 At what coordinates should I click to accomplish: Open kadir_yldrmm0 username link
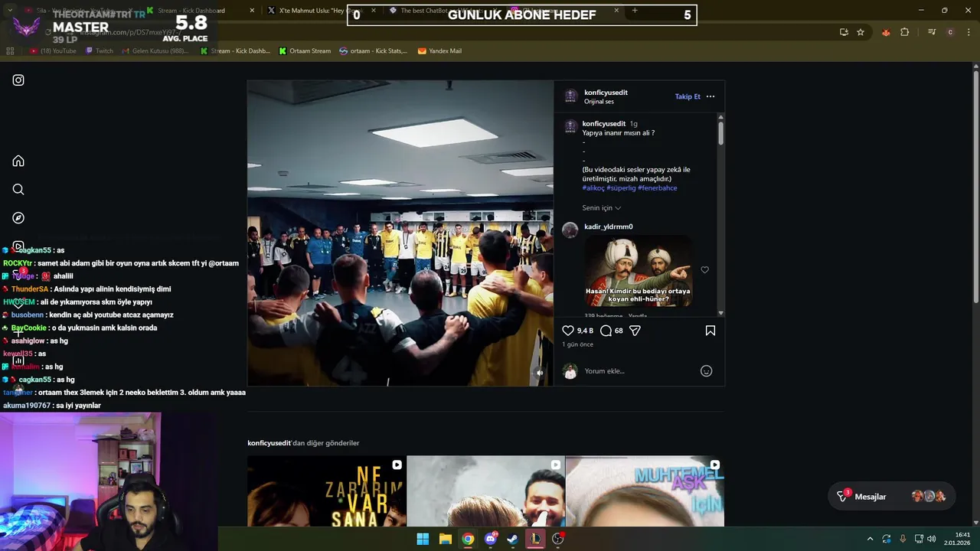pos(609,227)
